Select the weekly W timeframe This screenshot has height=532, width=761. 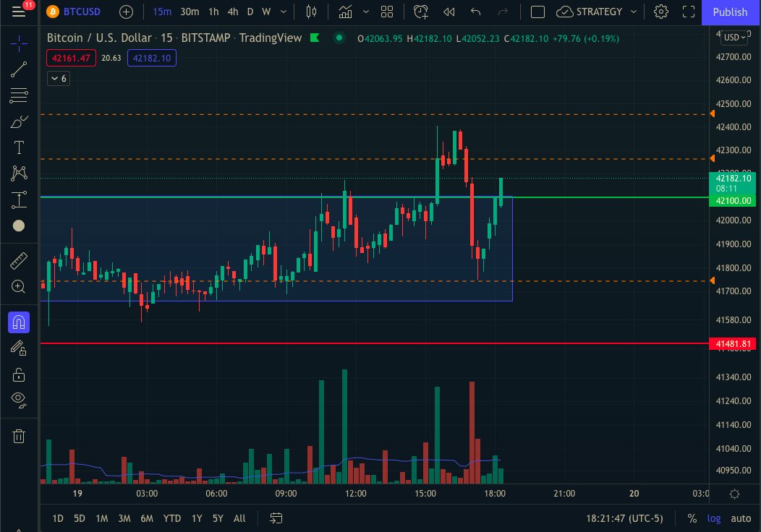tap(266, 12)
